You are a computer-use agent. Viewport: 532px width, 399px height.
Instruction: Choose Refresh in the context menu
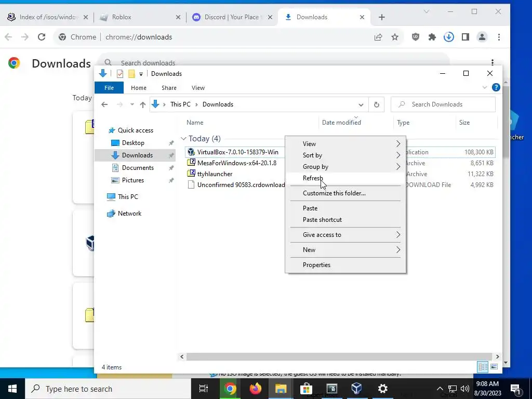345,179
